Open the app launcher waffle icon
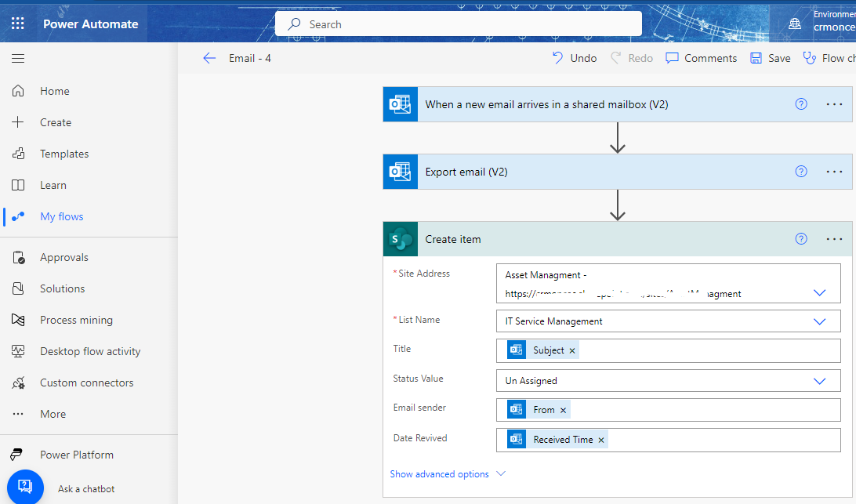856x504 pixels. [x=18, y=24]
